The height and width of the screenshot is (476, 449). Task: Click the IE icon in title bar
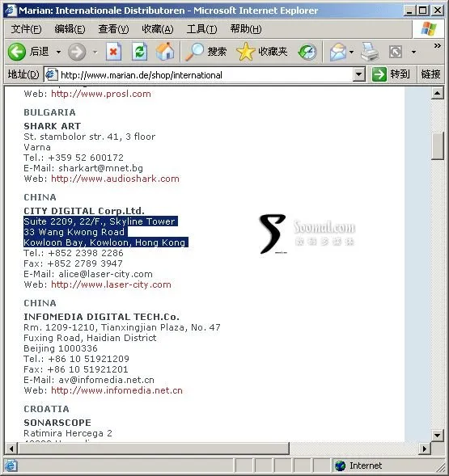(x=11, y=11)
